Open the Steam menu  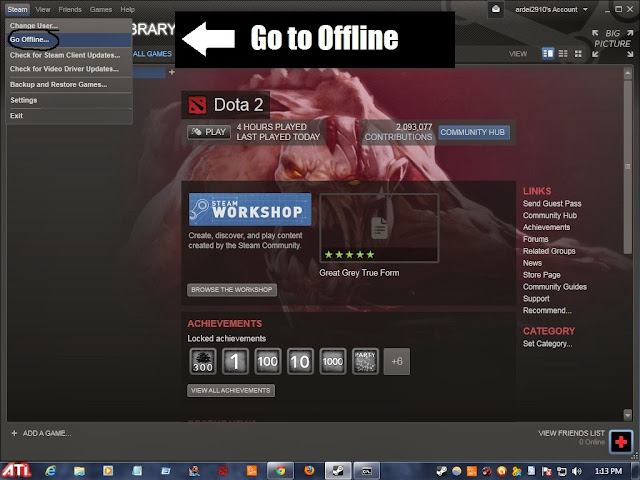click(18, 9)
